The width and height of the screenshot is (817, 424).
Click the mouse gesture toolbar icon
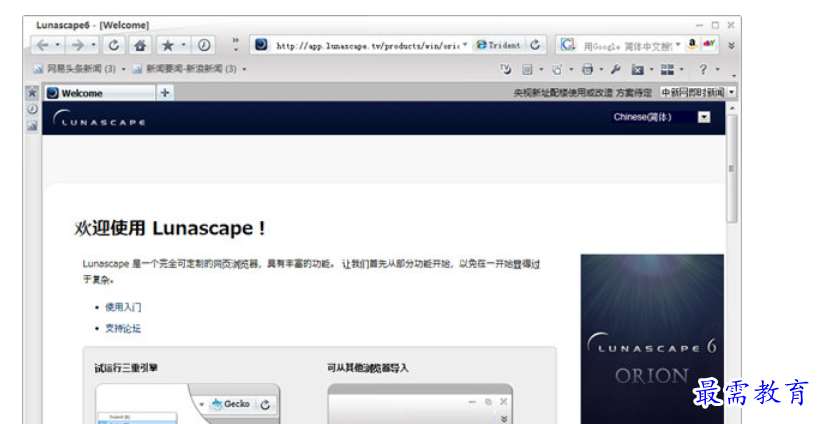pos(505,69)
